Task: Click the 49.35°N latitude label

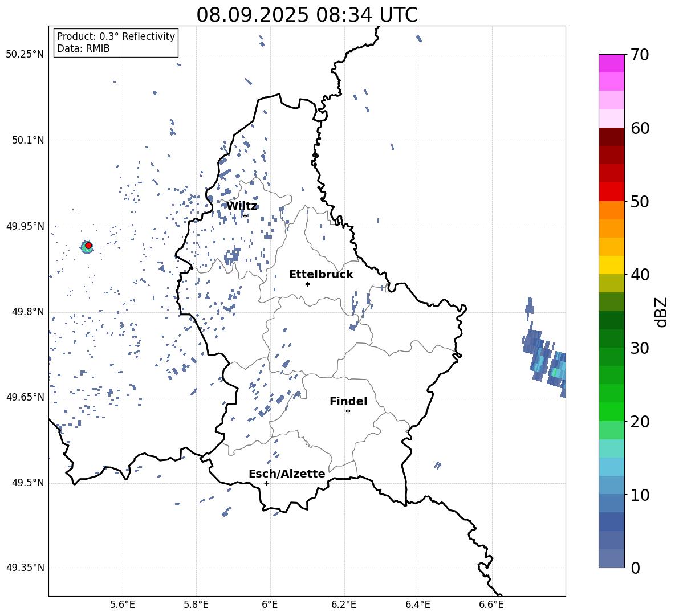Action: (x=25, y=568)
